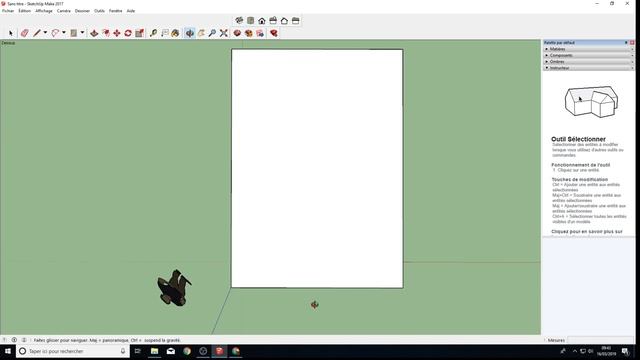Viewport: 640px width, 360px height.
Task: Open the Fichier menu
Action: (x=8, y=11)
